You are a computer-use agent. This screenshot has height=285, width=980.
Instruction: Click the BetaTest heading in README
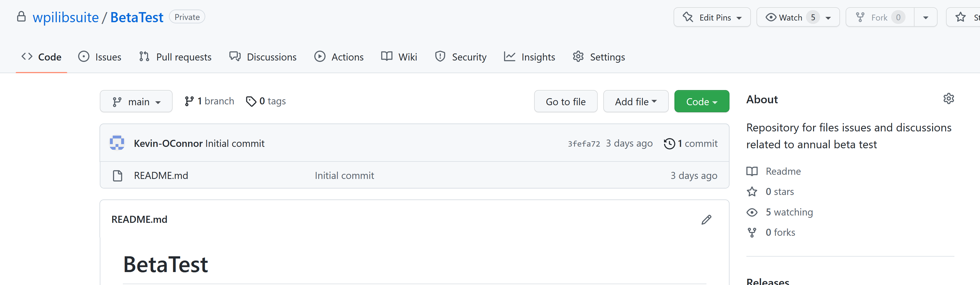166,264
